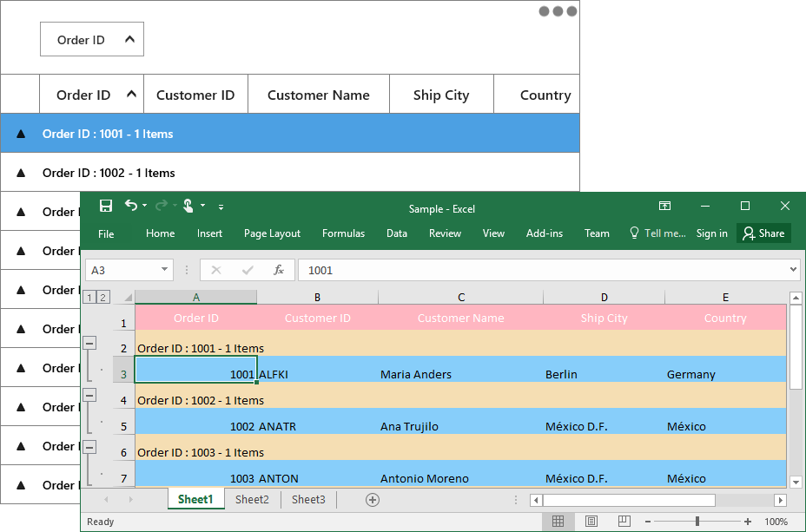
Task: Click outline level 2 button
Action: (102, 297)
